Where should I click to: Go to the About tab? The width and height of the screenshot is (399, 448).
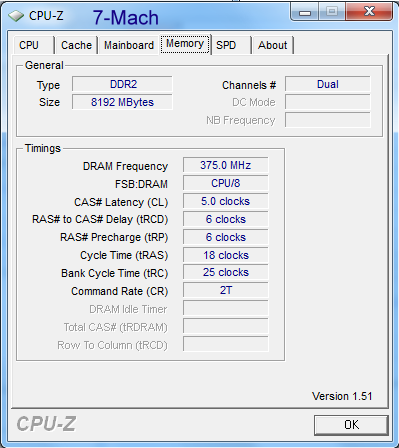coord(272,45)
